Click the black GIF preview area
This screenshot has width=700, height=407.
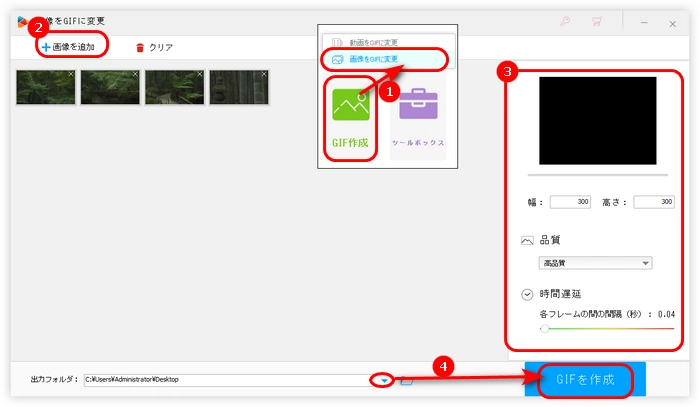(x=598, y=120)
